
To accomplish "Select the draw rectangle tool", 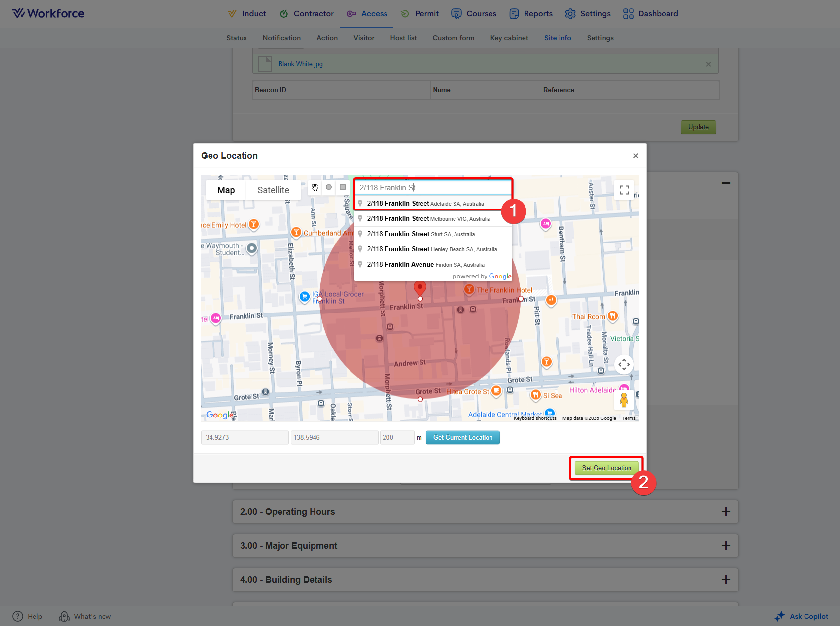I will pyautogui.click(x=343, y=187).
